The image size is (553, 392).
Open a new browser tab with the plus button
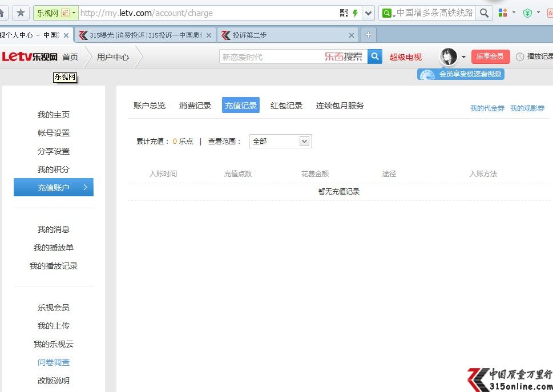tap(368, 34)
